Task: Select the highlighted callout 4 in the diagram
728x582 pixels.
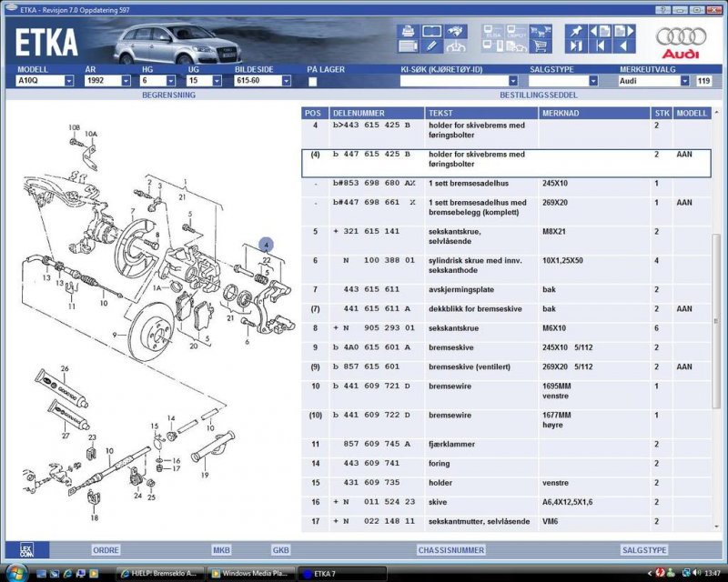Action: (266, 244)
